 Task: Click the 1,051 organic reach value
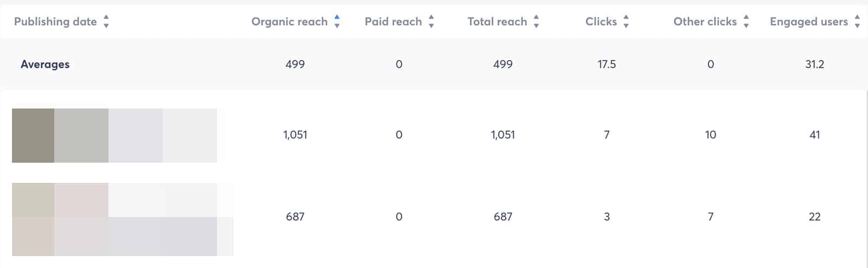point(295,135)
